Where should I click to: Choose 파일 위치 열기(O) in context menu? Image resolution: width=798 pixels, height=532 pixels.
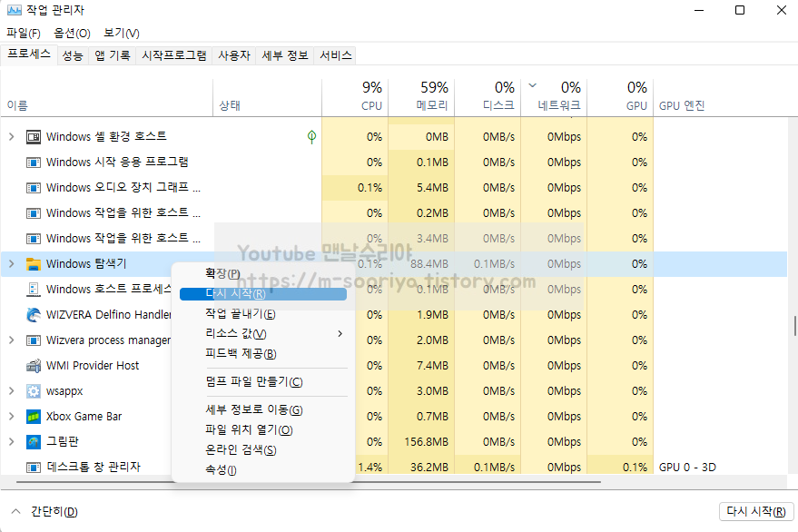pos(263,430)
